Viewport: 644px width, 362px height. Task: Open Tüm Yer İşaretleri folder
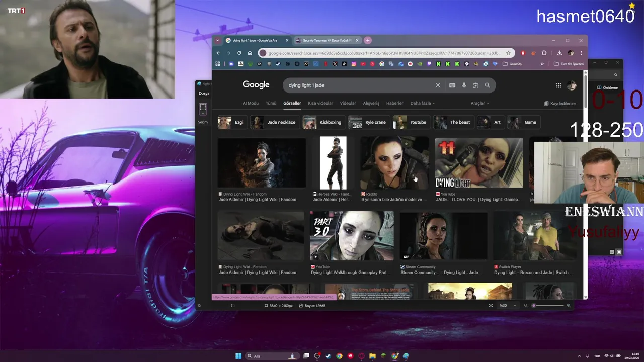coord(569,64)
